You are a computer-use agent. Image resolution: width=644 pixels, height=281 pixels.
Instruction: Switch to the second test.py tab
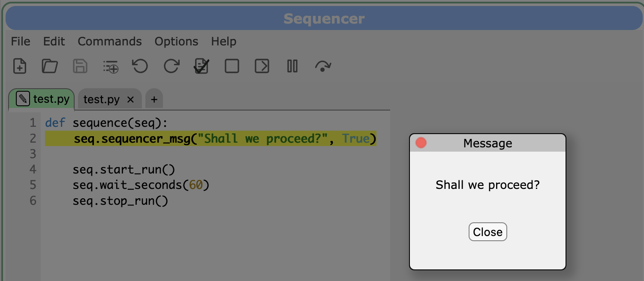[x=102, y=100]
